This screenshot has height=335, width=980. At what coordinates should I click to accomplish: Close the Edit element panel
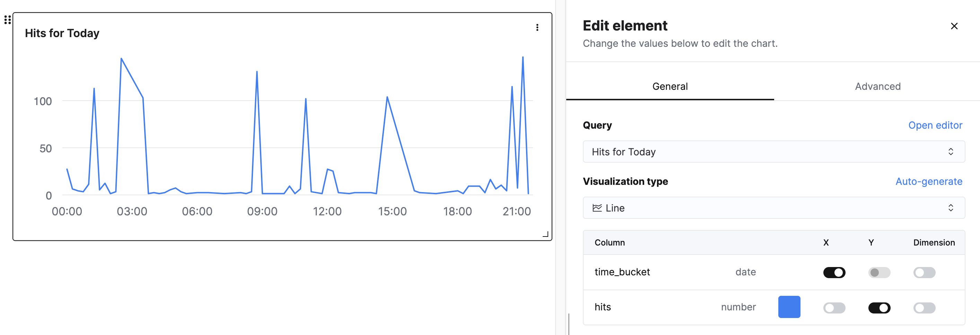point(954,26)
